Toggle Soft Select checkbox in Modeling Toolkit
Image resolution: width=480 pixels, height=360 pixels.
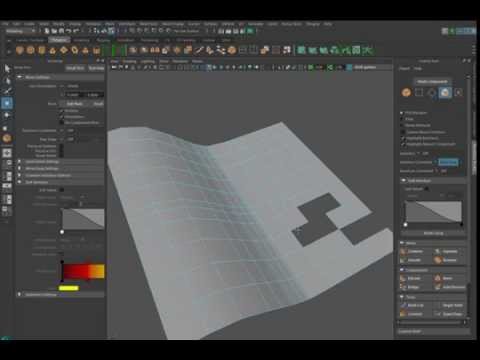click(x=427, y=189)
